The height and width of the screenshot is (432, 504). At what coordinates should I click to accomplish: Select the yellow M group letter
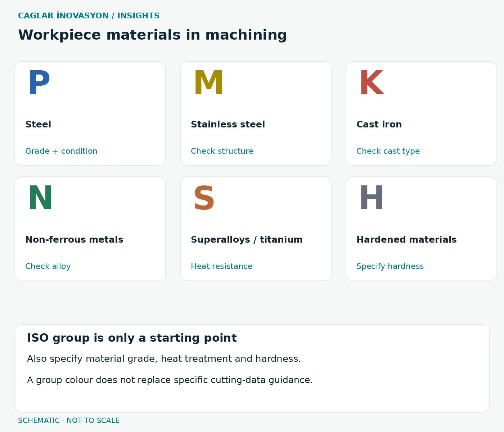[x=208, y=83]
